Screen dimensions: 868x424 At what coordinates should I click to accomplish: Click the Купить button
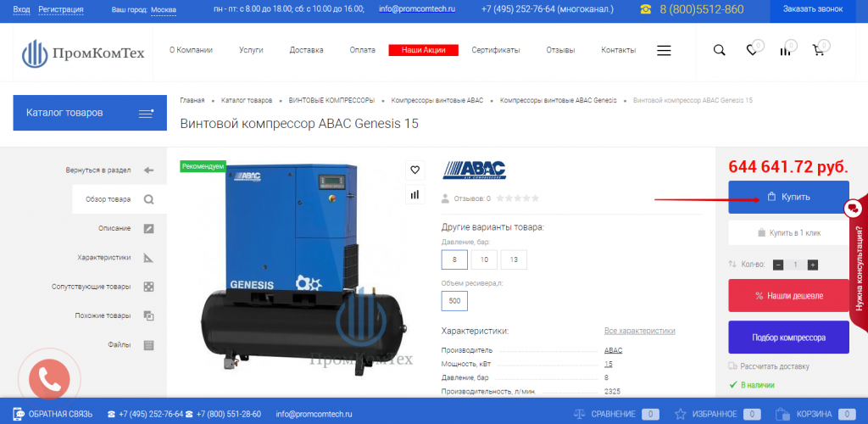point(788,197)
